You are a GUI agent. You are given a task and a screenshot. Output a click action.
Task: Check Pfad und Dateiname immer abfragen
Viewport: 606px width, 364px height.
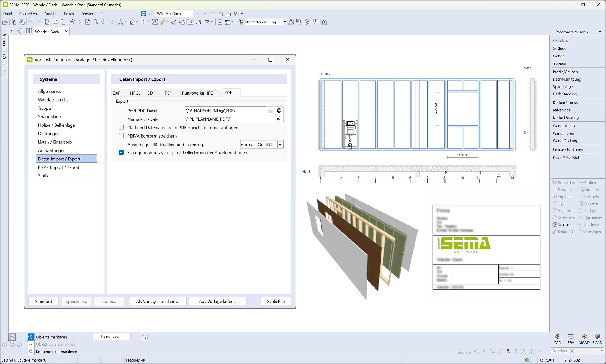pos(121,127)
